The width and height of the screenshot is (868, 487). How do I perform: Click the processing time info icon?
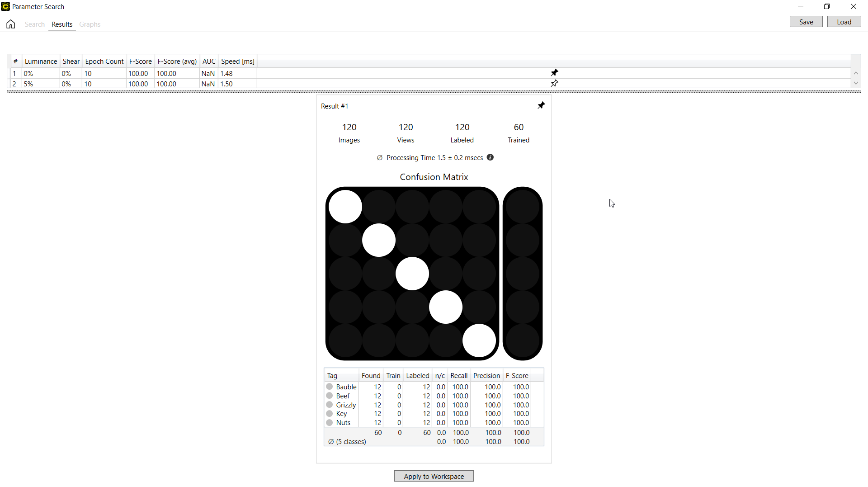click(490, 158)
